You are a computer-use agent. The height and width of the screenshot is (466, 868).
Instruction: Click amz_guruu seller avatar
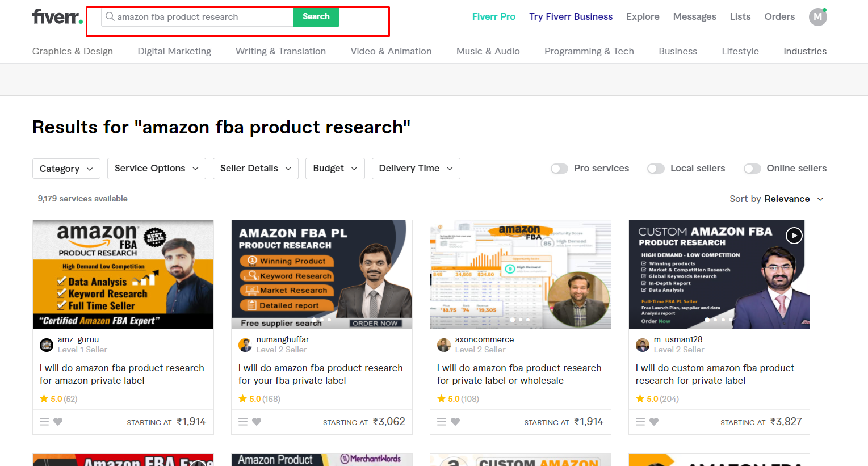[47, 345]
